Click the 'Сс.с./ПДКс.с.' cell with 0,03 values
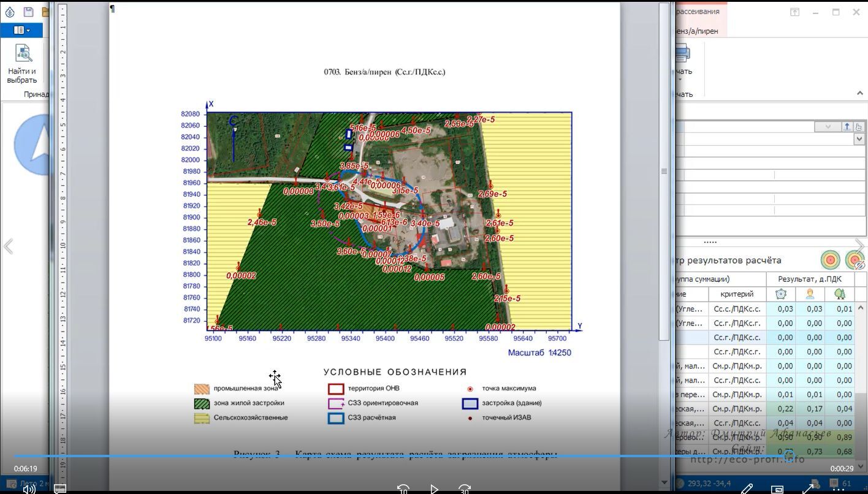The width and height of the screenshot is (868, 494). [737, 309]
